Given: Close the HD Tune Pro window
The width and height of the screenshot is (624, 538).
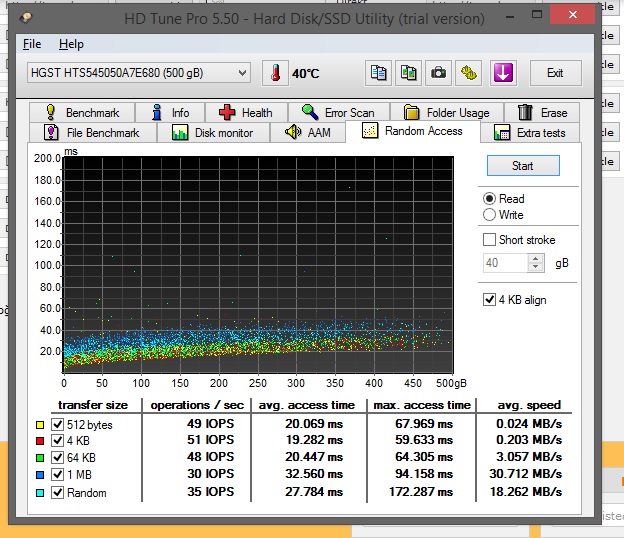Looking at the screenshot, I should [x=573, y=15].
